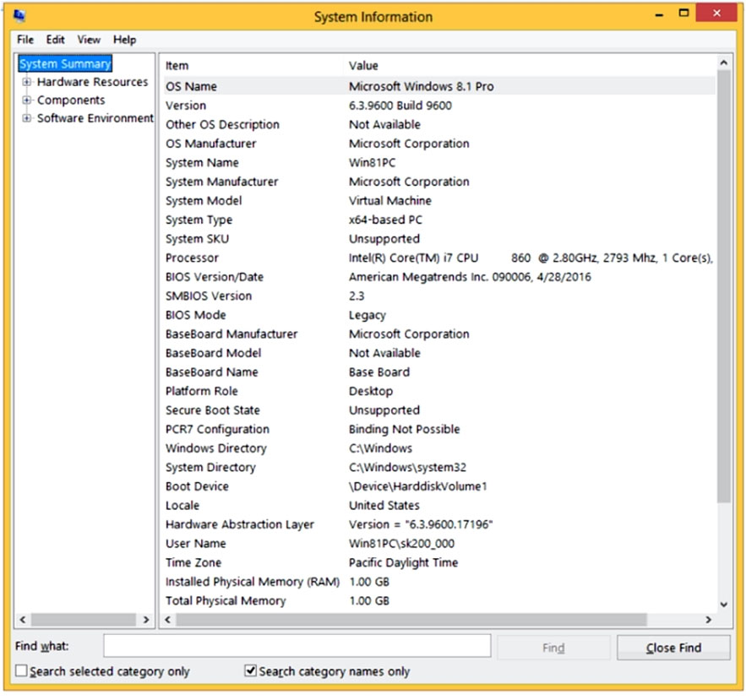Click the BIOS Version/Date item
Screen dimensions: 746x700
pos(215,277)
